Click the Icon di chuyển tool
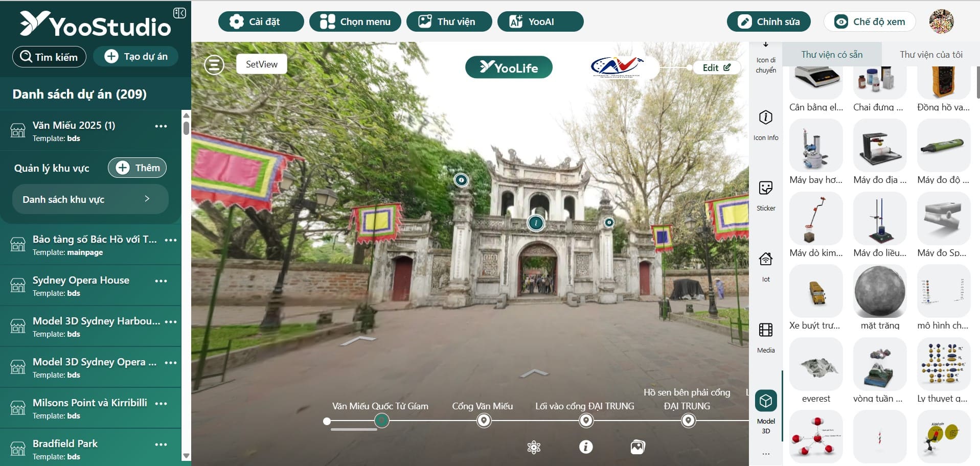This screenshot has width=980, height=466. 766,58
